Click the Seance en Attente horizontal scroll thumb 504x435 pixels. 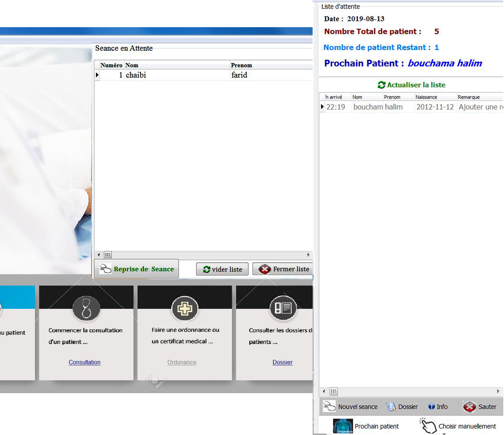tap(108, 255)
